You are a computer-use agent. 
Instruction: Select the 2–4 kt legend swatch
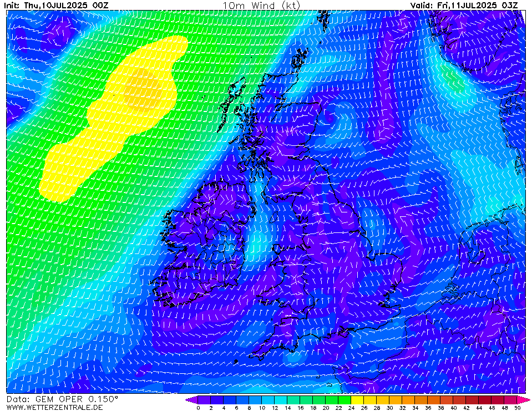[x=217, y=400]
